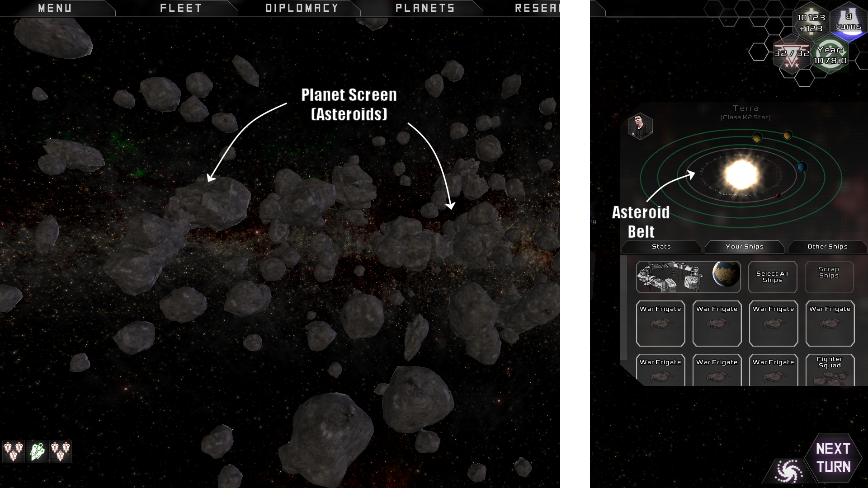868x488 pixels.
Task: Click the Scrap Ships button
Action: coord(829,276)
